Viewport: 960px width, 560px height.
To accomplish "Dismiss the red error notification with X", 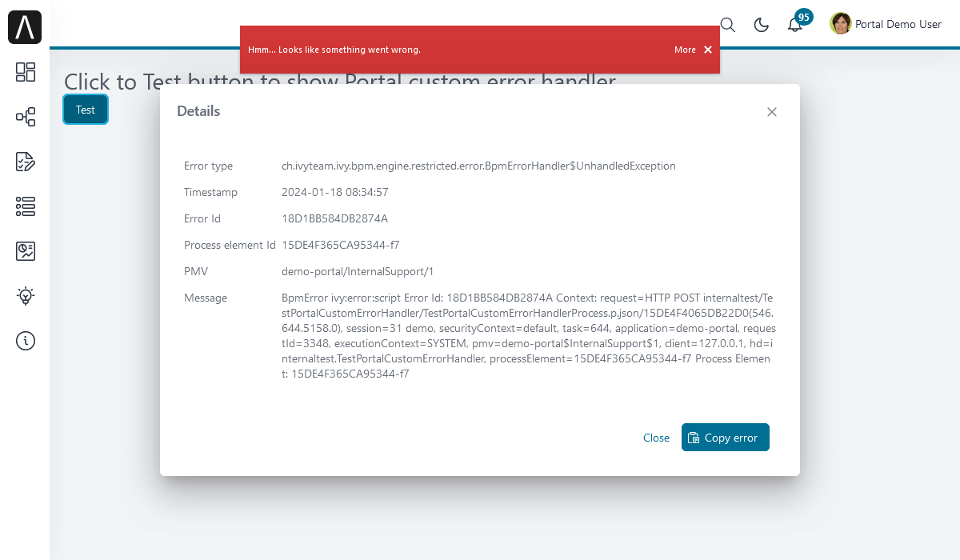I will [x=708, y=50].
